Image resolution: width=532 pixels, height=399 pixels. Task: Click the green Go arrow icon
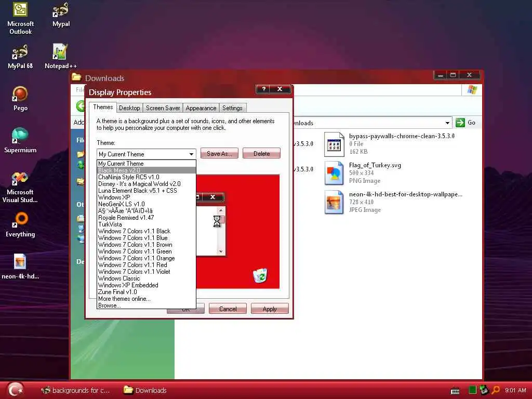pos(460,123)
